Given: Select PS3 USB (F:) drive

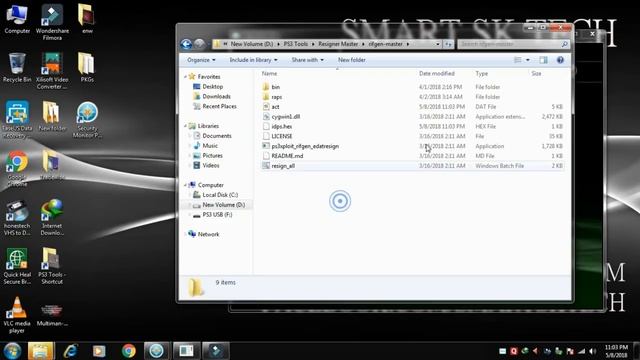Looking at the screenshot, I should [217, 215].
